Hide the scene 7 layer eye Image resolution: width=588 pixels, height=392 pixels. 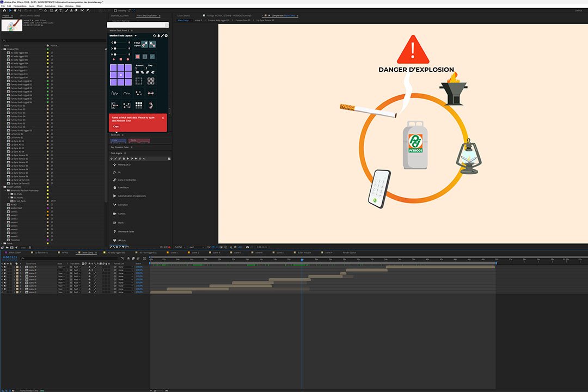pos(2,273)
